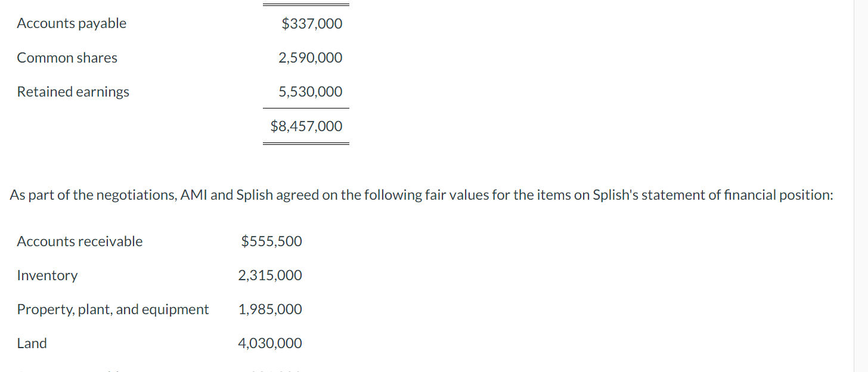Click the $8,457,000 total amount
This screenshot has height=372, width=868.
coord(306,126)
